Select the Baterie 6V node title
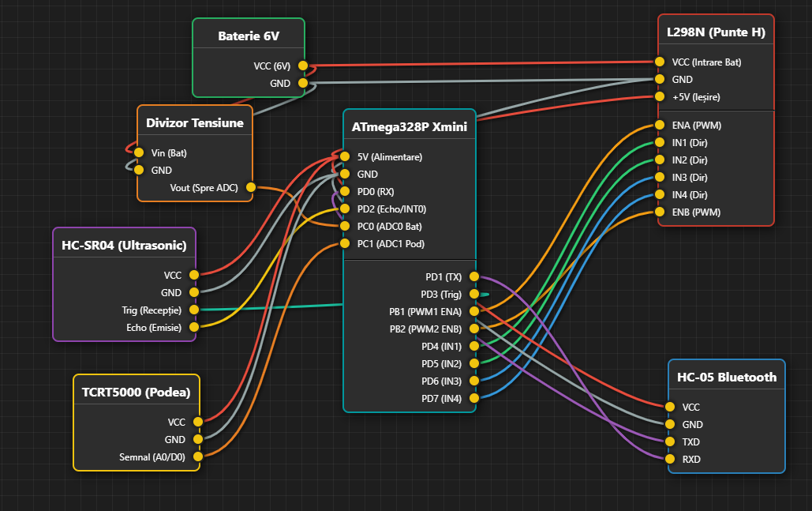The image size is (812, 511). pos(249,36)
